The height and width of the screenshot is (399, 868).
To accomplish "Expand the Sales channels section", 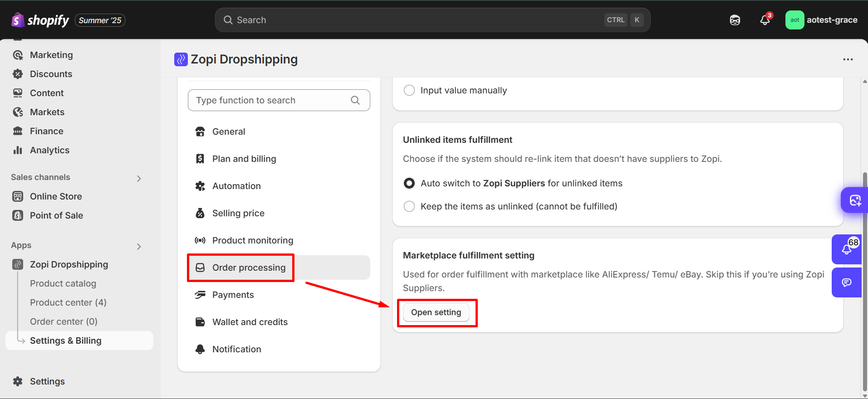I will pyautogui.click(x=139, y=178).
